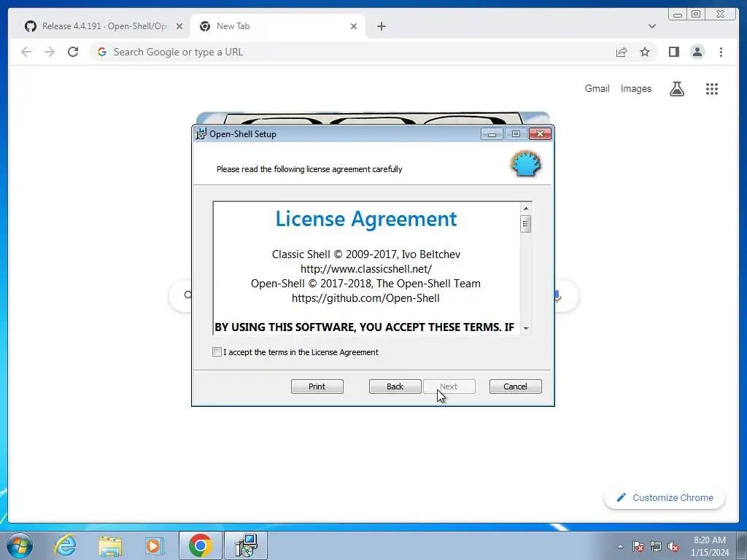Reload the page in Chrome

point(73,52)
